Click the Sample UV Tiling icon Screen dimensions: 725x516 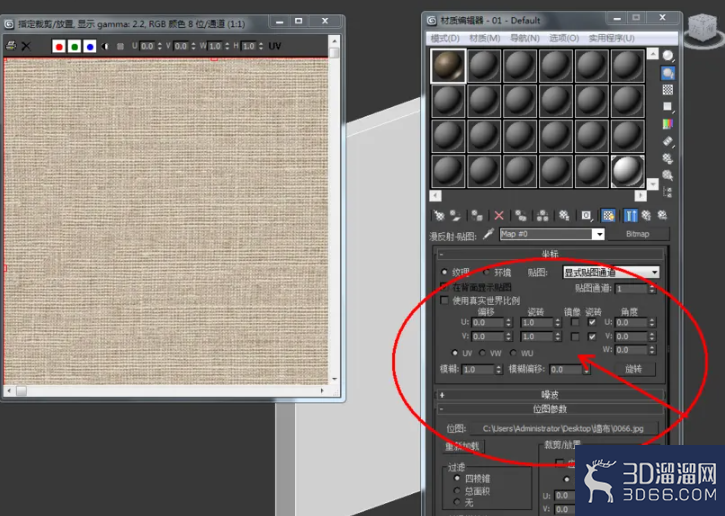coord(668,107)
